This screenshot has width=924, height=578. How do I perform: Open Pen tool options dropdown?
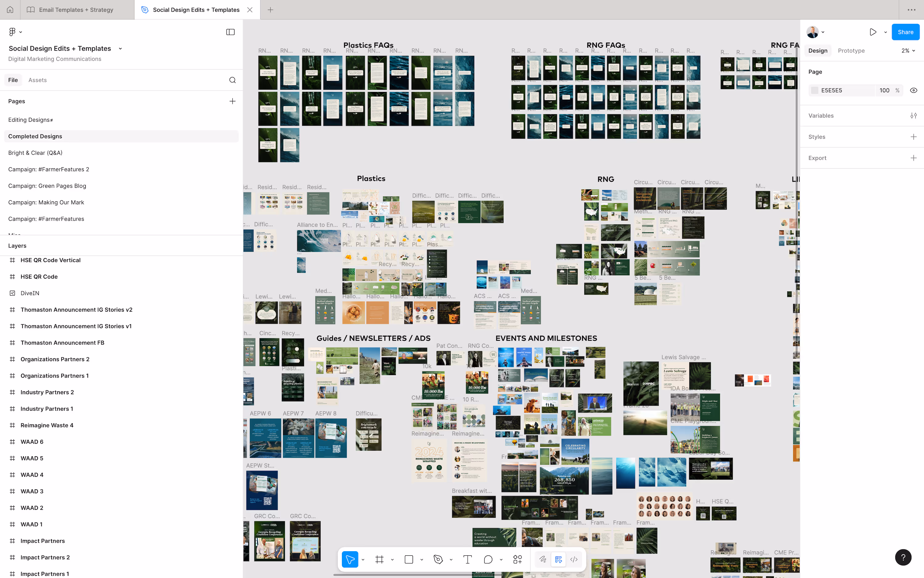tap(451, 560)
